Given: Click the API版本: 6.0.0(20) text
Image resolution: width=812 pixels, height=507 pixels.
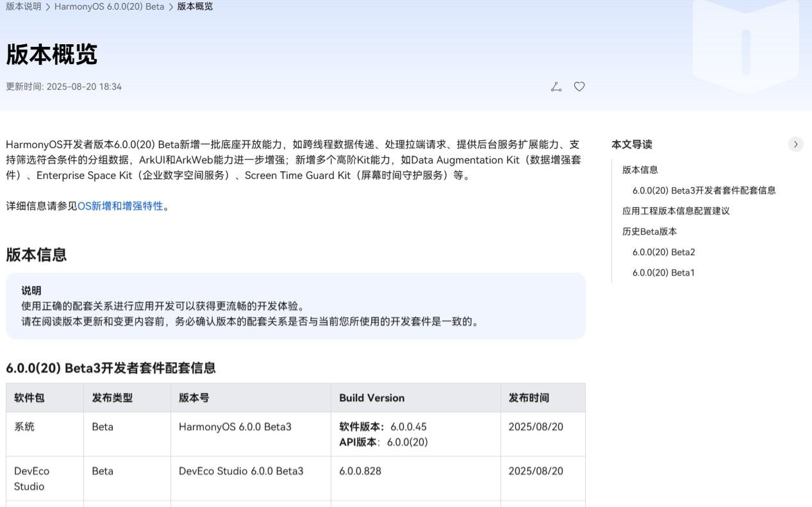Looking at the screenshot, I should [383, 442].
